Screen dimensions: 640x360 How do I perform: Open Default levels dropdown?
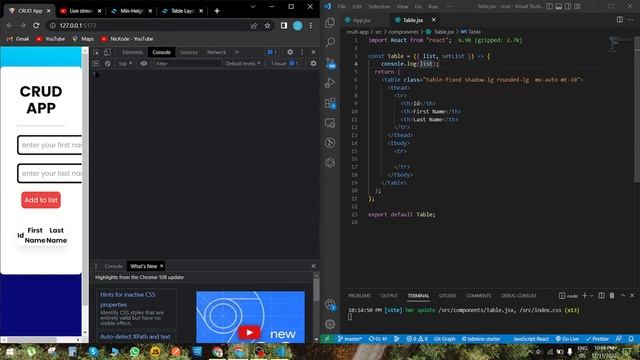pyautogui.click(x=242, y=64)
